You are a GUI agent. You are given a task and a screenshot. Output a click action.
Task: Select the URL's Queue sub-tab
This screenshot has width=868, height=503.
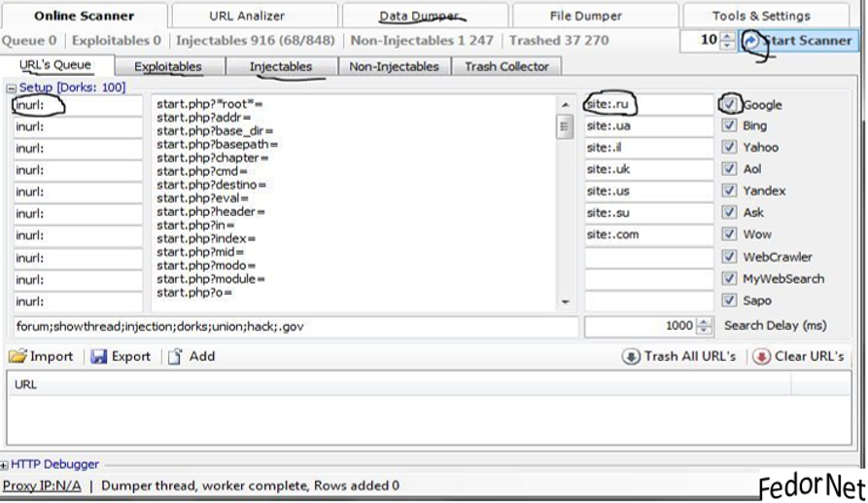click(57, 65)
